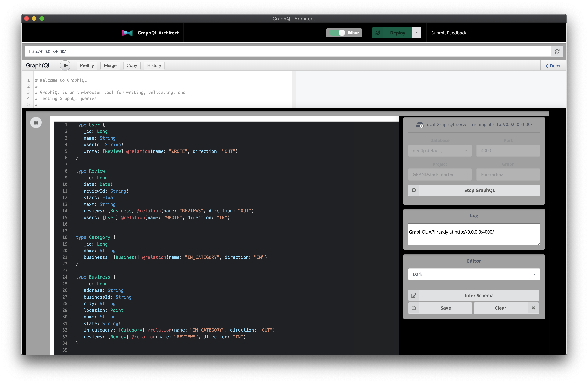Expand the Docs panel
588x383 pixels.
pyautogui.click(x=553, y=66)
